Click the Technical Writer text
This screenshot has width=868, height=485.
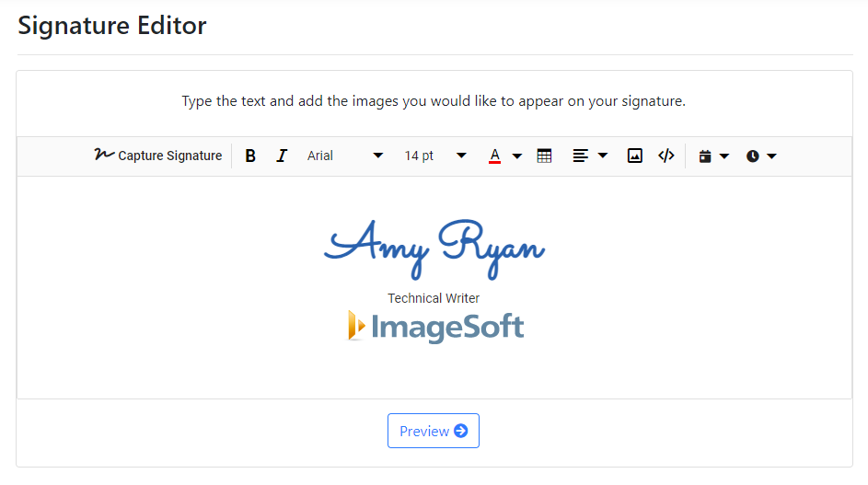(434, 298)
